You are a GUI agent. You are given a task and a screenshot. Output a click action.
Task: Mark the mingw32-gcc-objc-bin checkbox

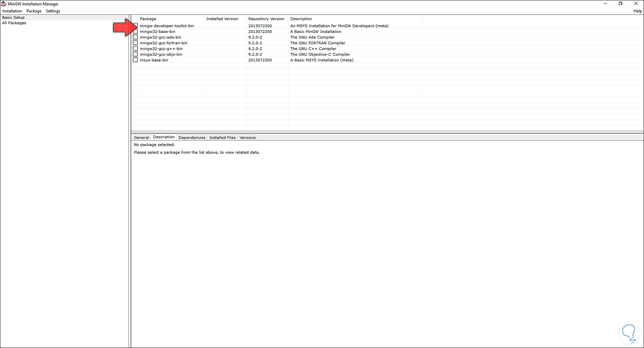(135, 54)
